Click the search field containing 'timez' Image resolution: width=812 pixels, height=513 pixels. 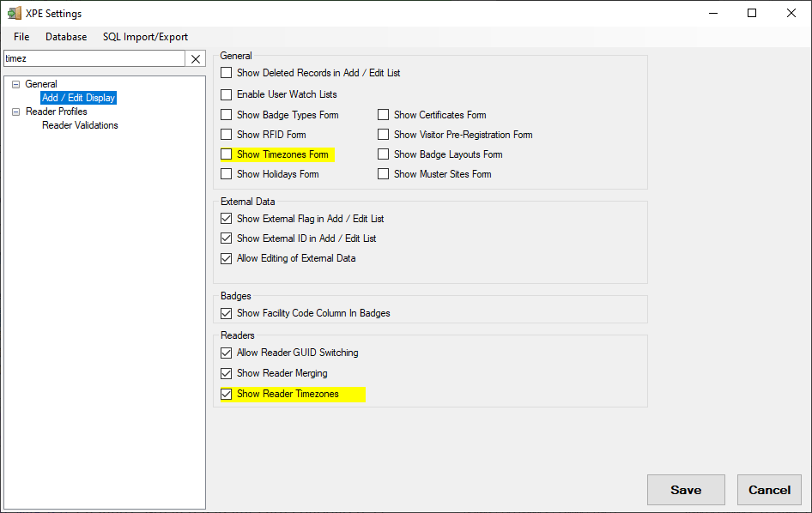(93, 58)
